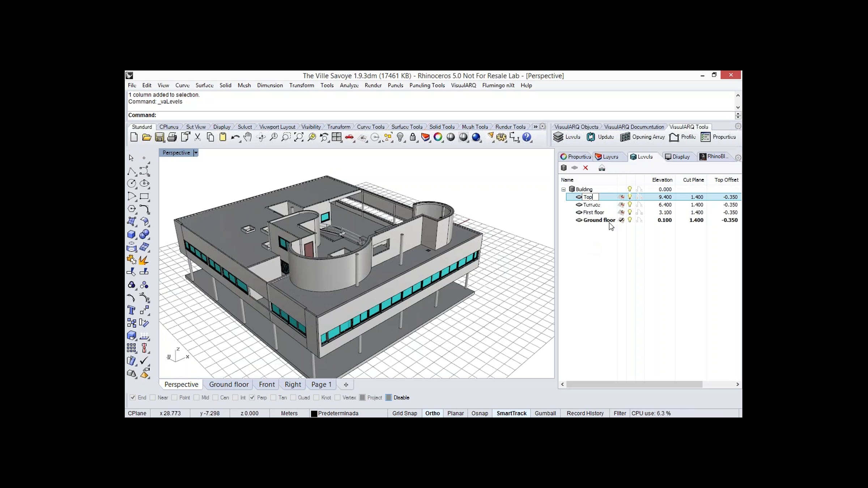The image size is (868, 488).
Task: Click the Levels panel horizontal scrollbar
Action: click(x=634, y=384)
